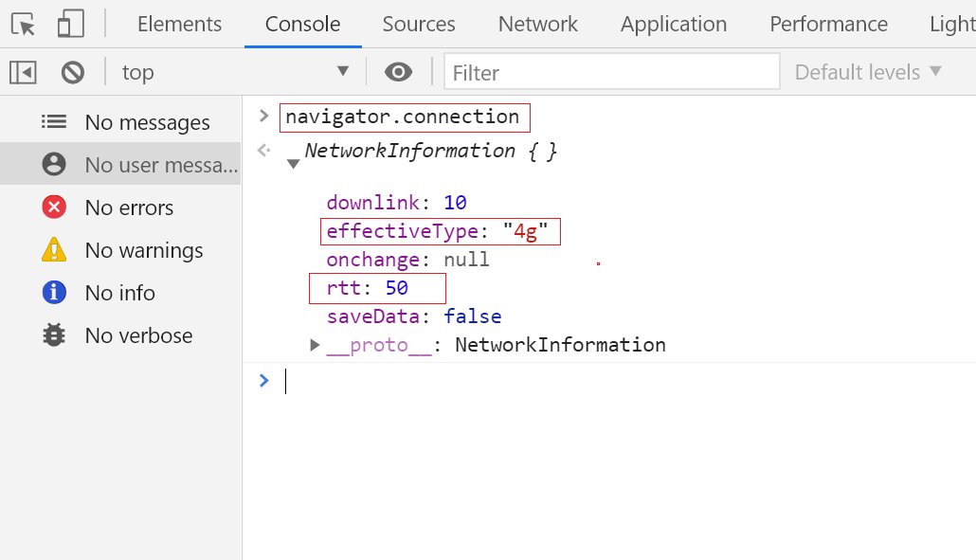This screenshot has width=976, height=560.
Task: Select the No verbose filter icon
Action: (54, 335)
